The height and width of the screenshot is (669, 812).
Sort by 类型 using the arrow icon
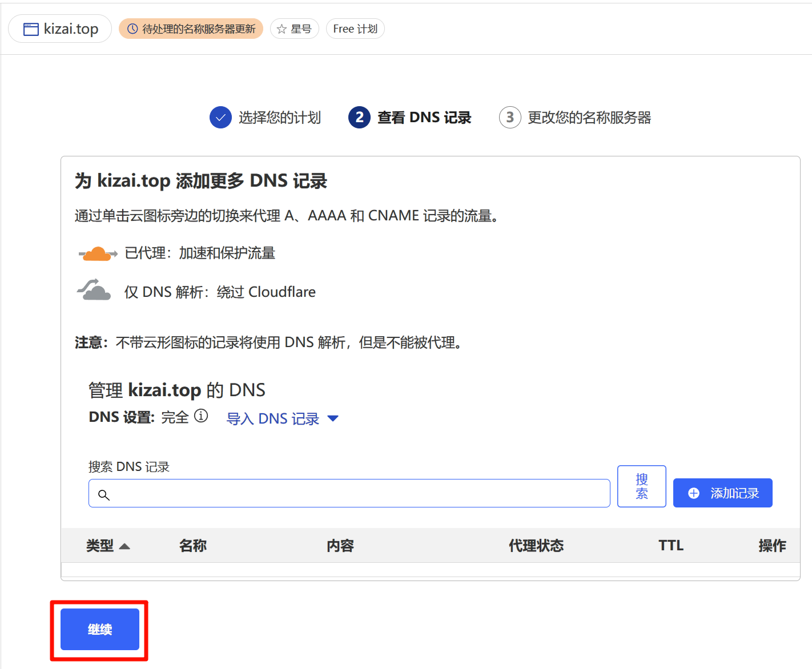pyautogui.click(x=124, y=546)
